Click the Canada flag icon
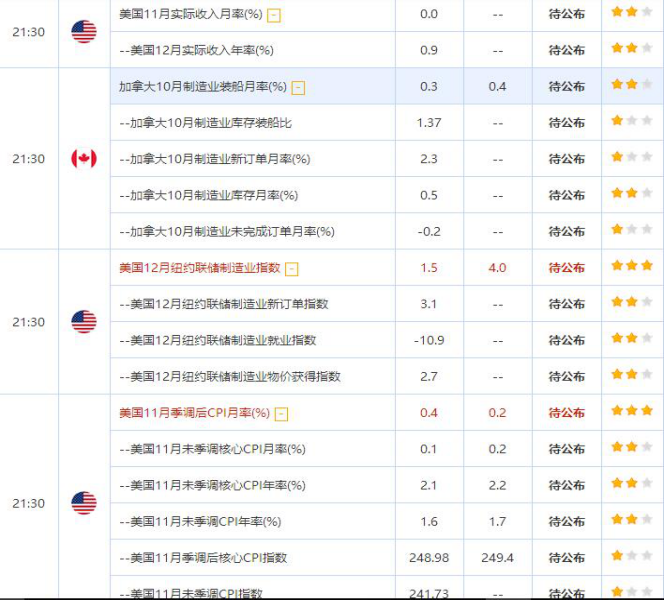This screenshot has width=664, height=600. click(84, 159)
